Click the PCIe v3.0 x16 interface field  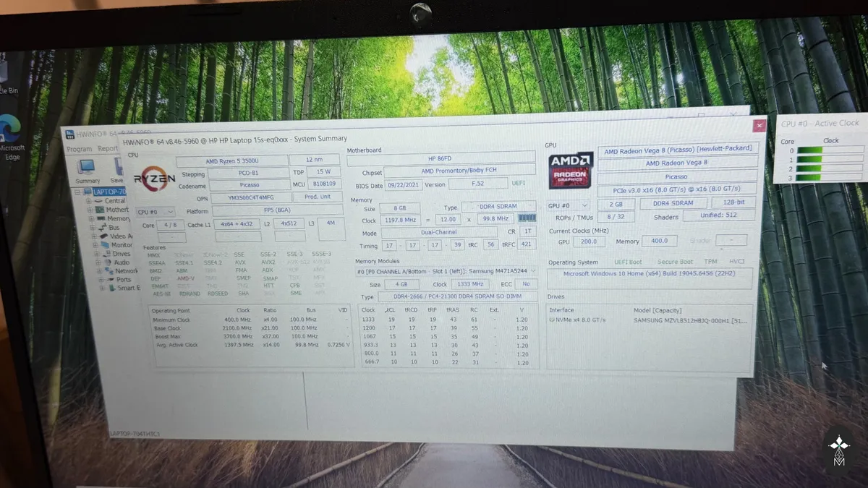pyautogui.click(x=676, y=190)
